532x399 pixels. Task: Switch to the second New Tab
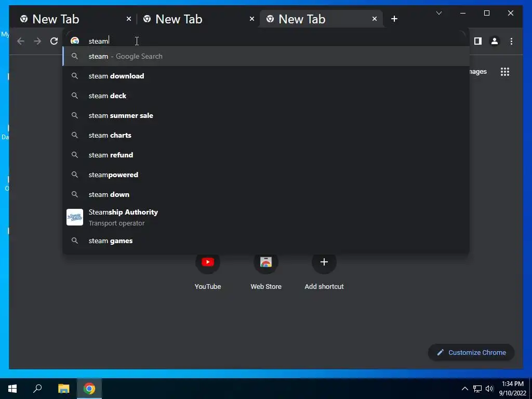(197, 19)
